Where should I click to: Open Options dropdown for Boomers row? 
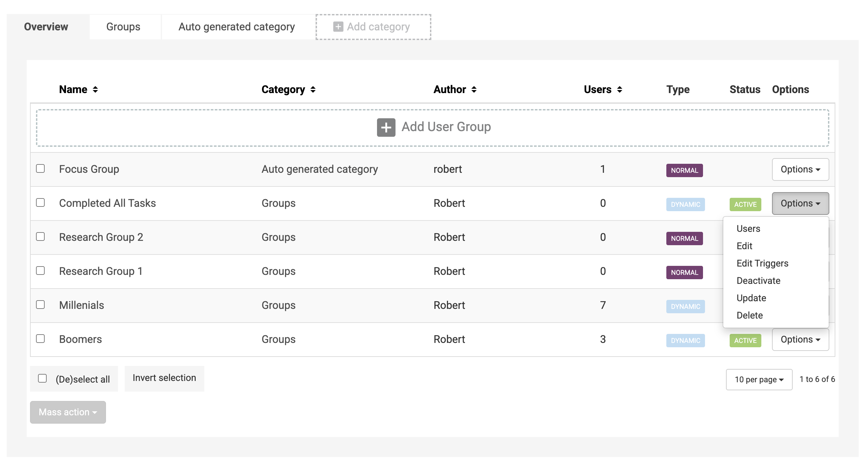[x=800, y=339]
